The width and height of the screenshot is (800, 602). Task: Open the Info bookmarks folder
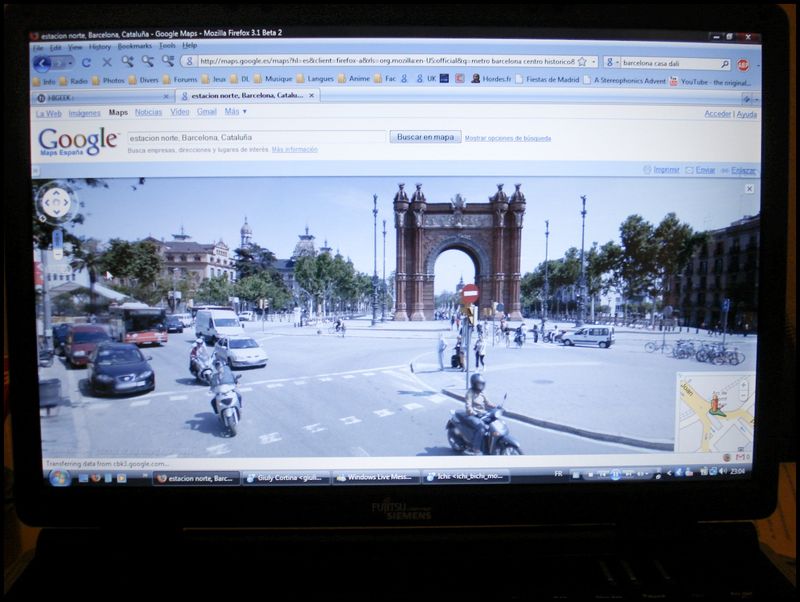pos(44,82)
